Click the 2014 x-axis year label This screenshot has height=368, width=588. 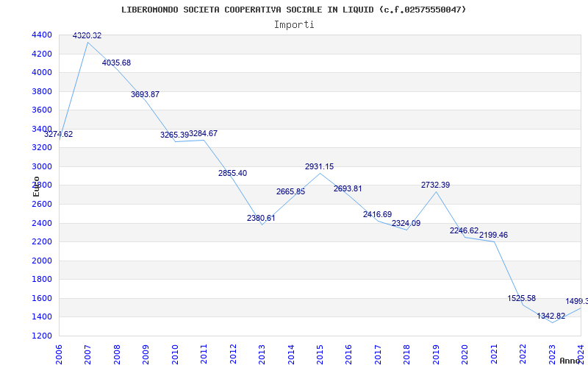click(x=290, y=354)
